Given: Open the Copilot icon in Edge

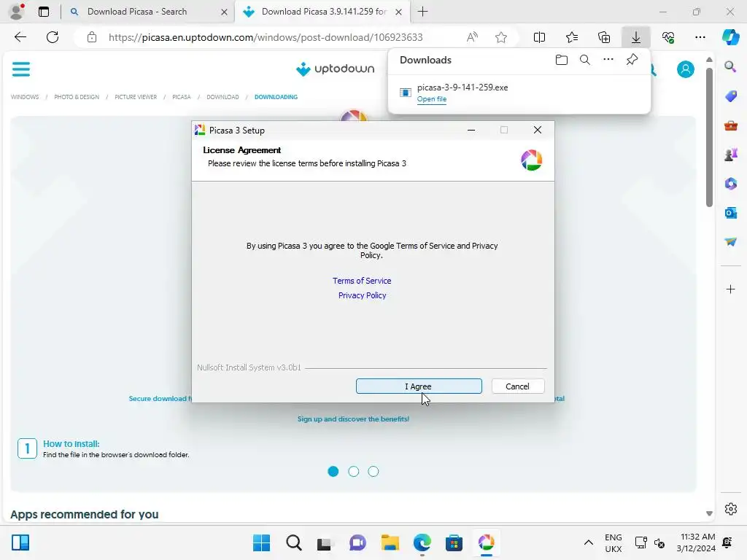Looking at the screenshot, I should [x=730, y=37].
